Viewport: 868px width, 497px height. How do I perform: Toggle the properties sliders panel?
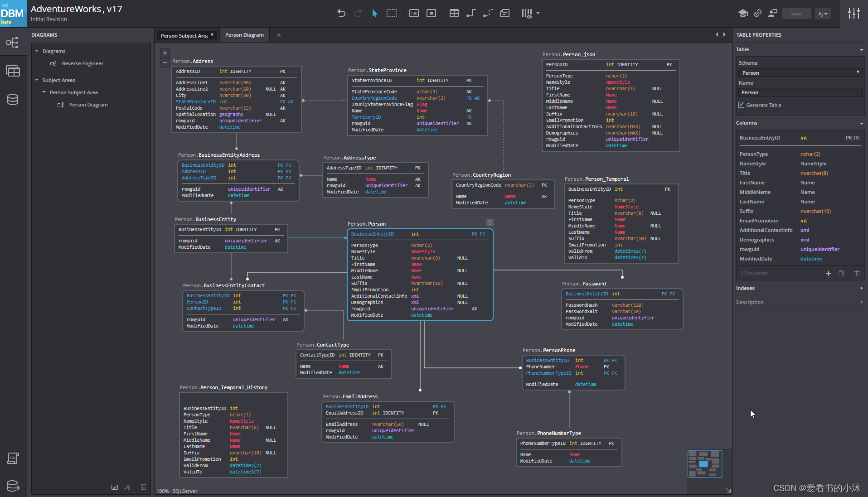click(x=854, y=14)
